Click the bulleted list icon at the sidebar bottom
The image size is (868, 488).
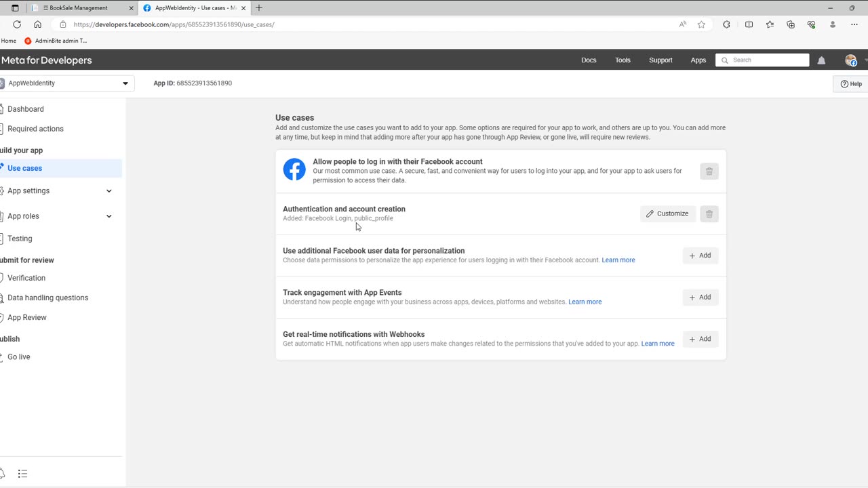tap(22, 474)
